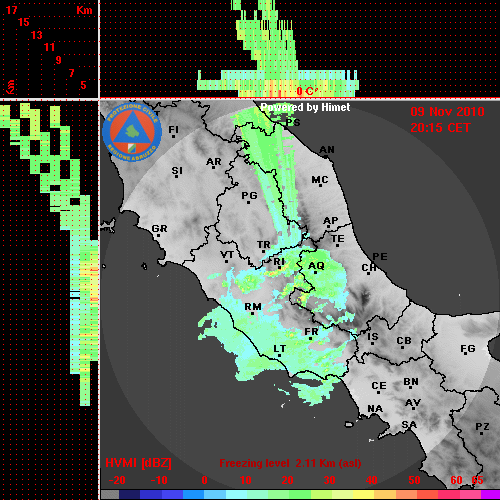The height and width of the screenshot is (500, 500).
Task: Click the '15' km height scale label
Action: coord(24,22)
